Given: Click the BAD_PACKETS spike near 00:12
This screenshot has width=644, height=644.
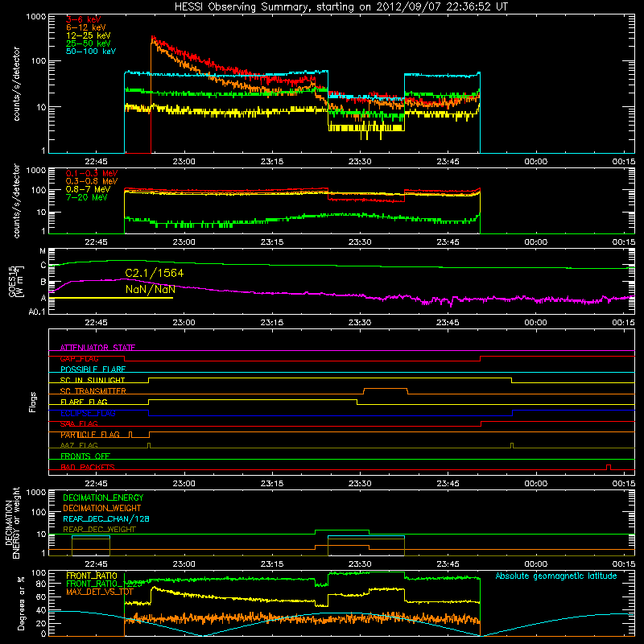Looking at the screenshot, I should click(609, 467).
